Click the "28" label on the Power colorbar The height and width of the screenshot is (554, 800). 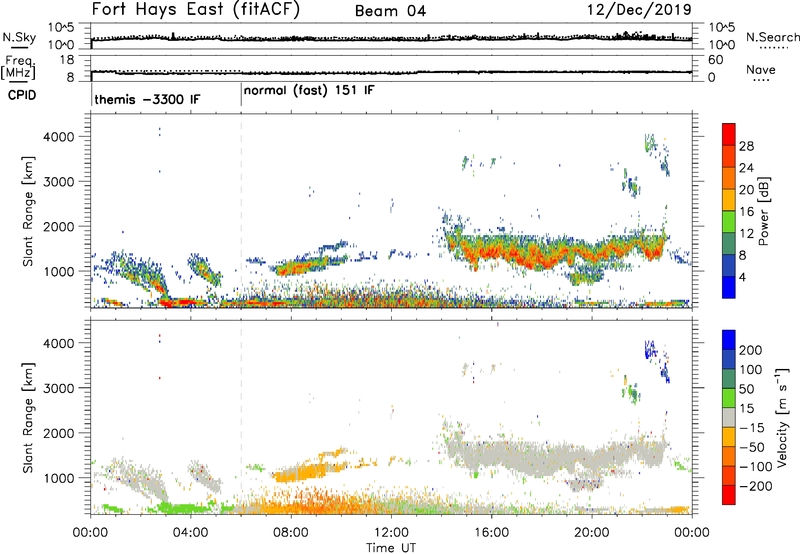click(746, 146)
